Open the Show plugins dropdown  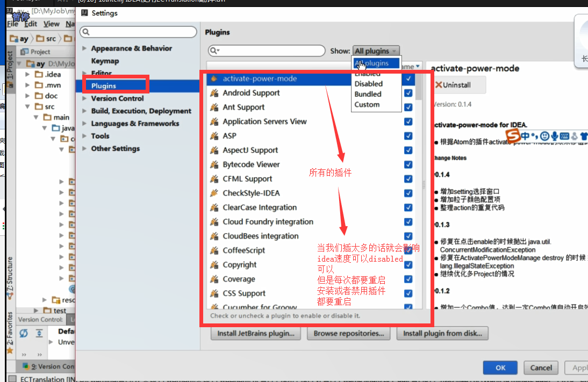(376, 51)
